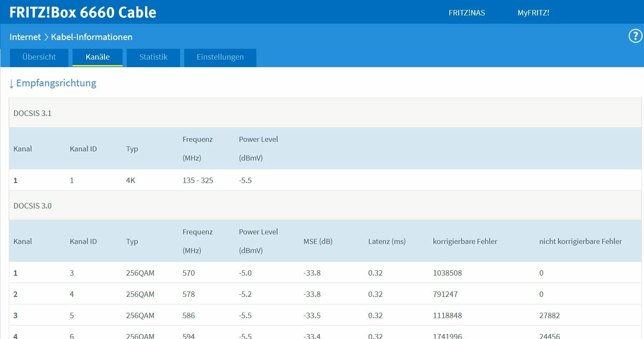Click the 1038508 correctable errors value
This screenshot has width=644, height=339.
[447, 273]
